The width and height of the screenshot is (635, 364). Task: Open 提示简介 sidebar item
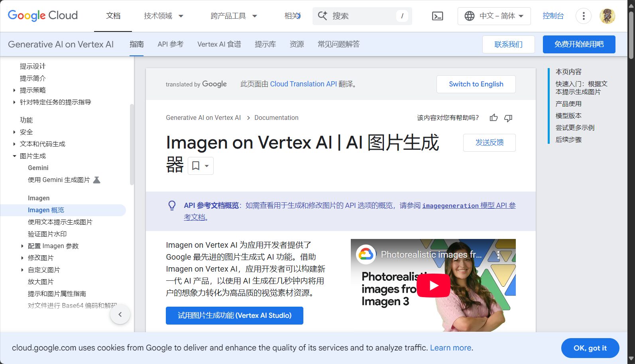pos(33,78)
